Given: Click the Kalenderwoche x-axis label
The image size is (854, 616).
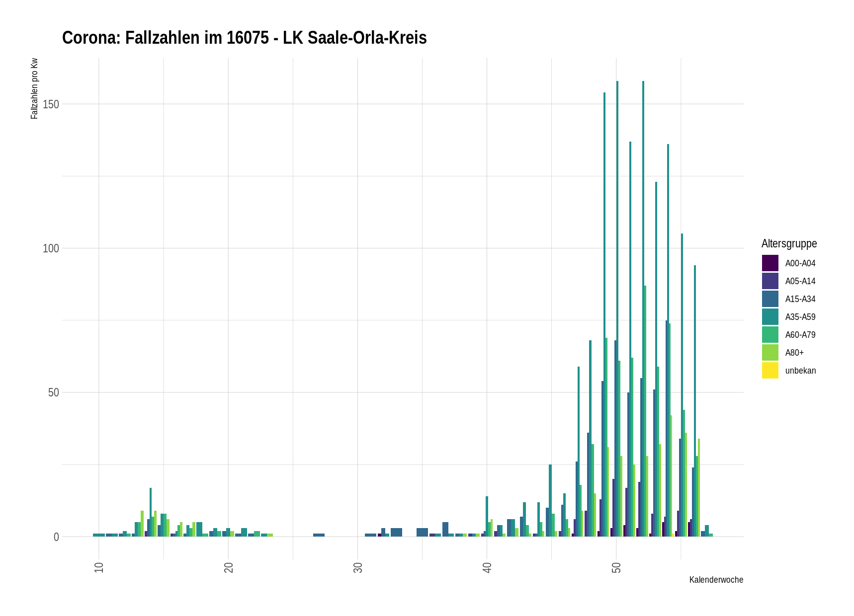Looking at the screenshot, I should point(716,580).
